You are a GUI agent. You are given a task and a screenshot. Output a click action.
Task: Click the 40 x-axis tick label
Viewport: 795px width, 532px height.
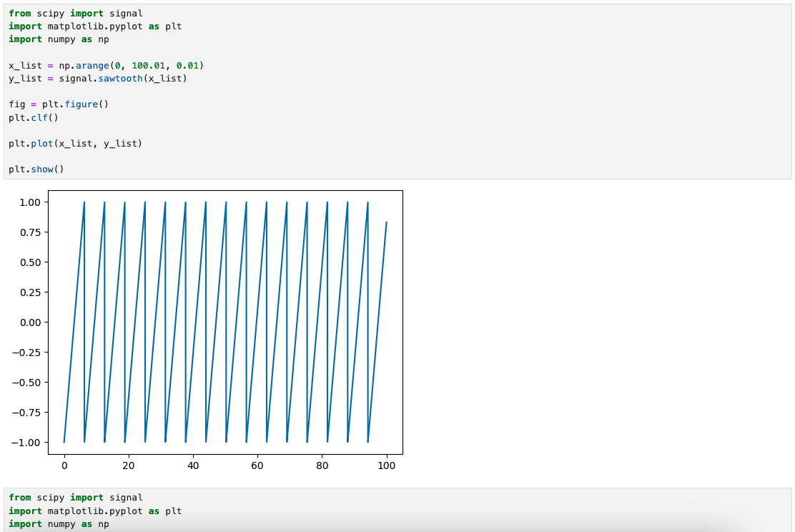193,465
